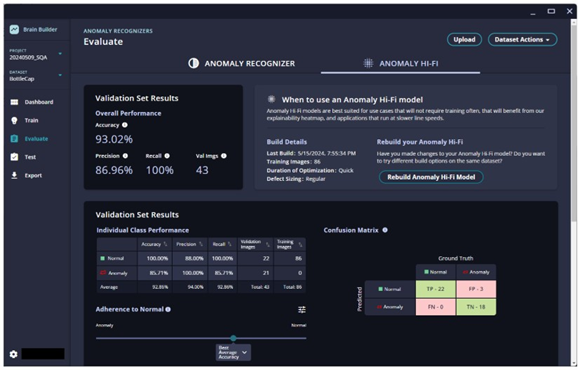Click the Val Imgs info icon
Image resolution: width=580 pixels, height=370 pixels.
pos(223,156)
